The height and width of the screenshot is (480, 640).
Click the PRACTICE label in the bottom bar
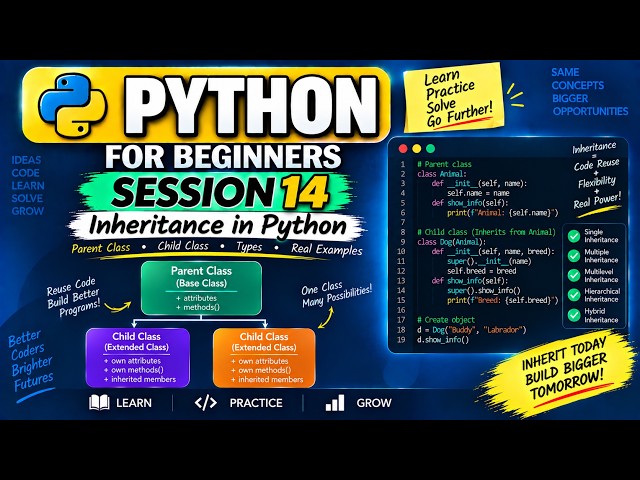256,403
